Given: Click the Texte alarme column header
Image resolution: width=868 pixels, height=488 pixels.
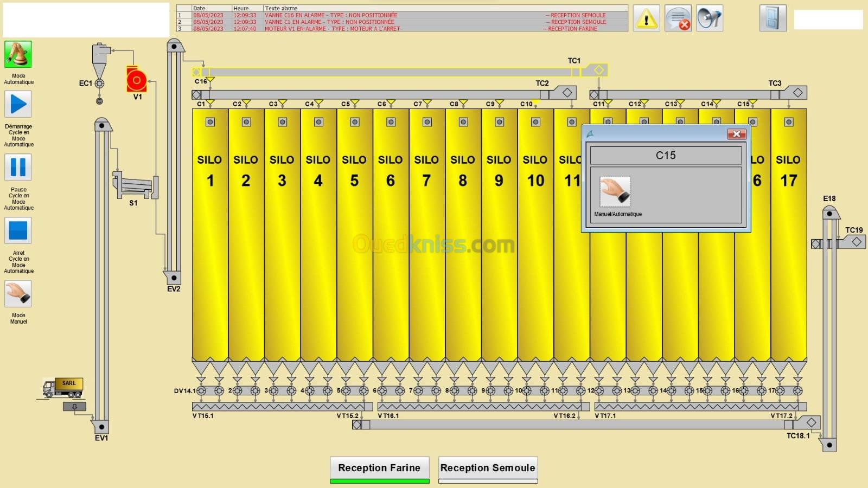Looking at the screenshot, I should click(x=445, y=8).
